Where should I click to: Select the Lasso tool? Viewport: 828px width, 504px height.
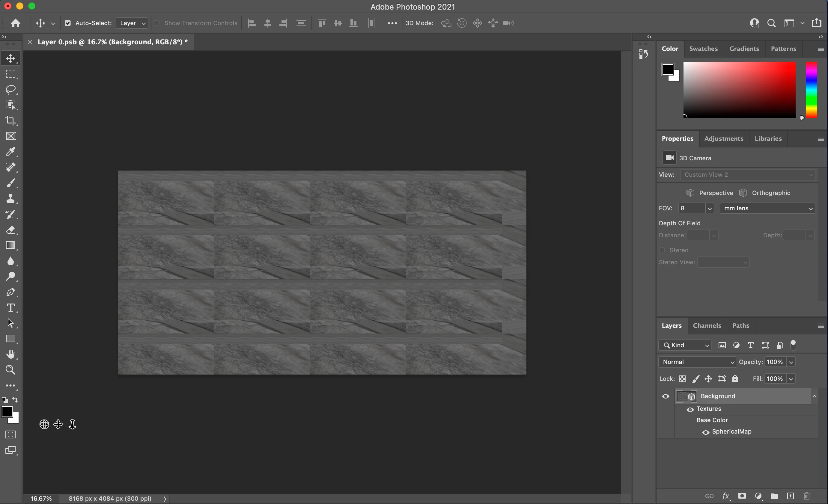(x=11, y=89)
